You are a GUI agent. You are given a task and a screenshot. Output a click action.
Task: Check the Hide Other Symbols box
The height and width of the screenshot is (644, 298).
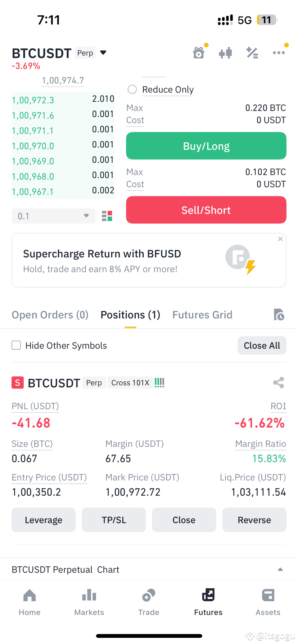[16, 345]
